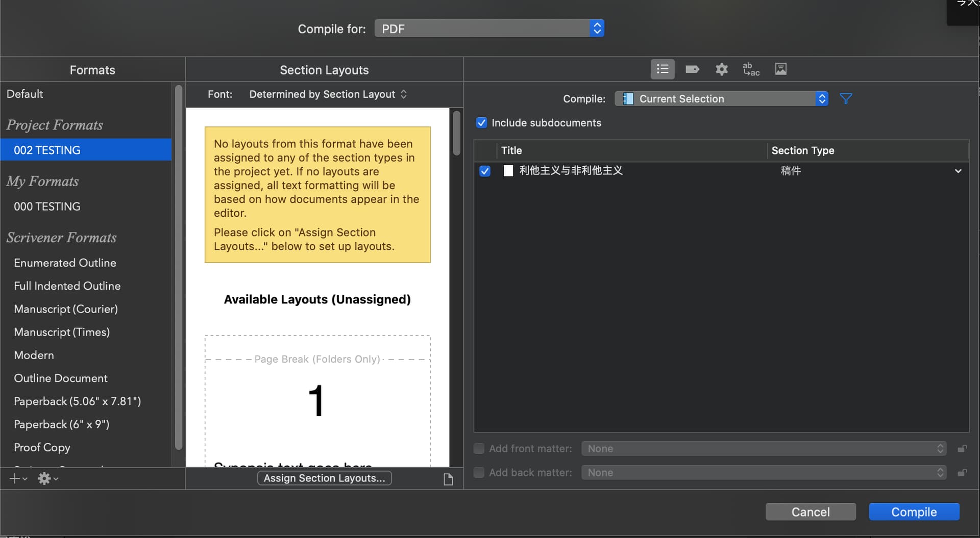Uncheck the 利他主义与非利他主义 document checkbox
The height and width of the screenshot is (538, 980).
pyautogui.click(x=485, y=171)
